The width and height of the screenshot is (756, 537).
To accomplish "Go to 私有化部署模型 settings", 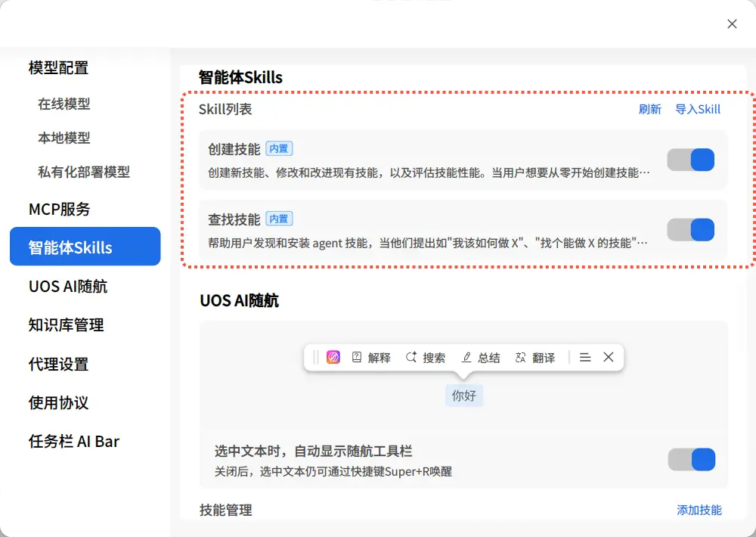I will point(84,172).
